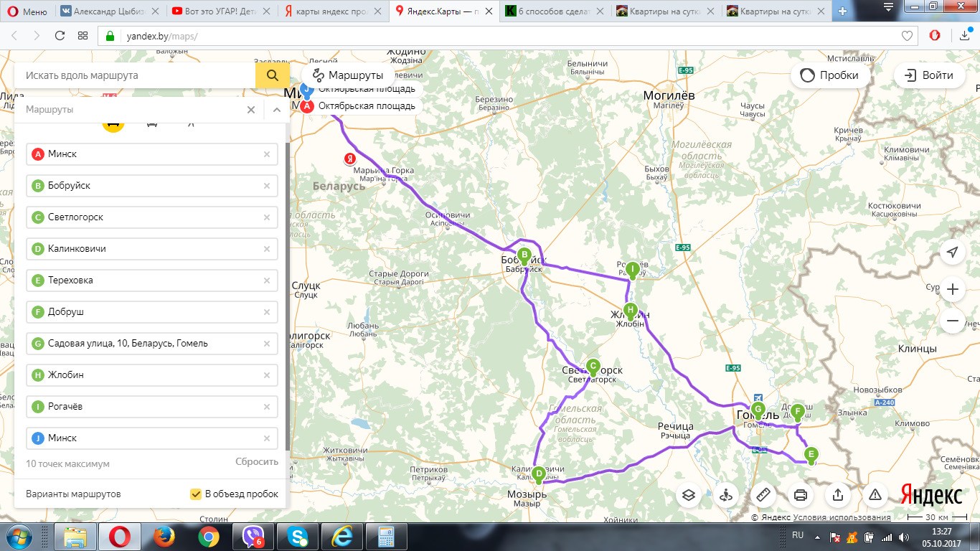Focus the Искать вдоль маршрута search field

click(135, 75)
